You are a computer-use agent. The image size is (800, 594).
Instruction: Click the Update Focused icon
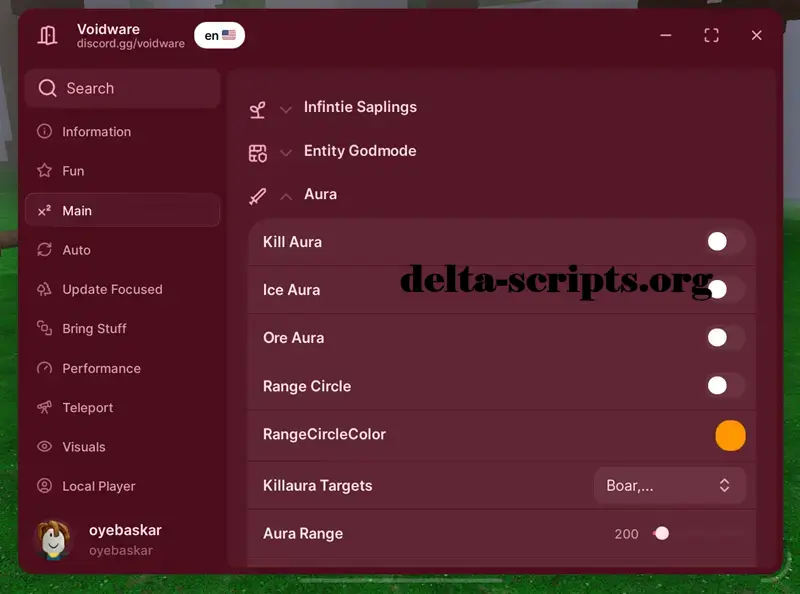(44, 289)
